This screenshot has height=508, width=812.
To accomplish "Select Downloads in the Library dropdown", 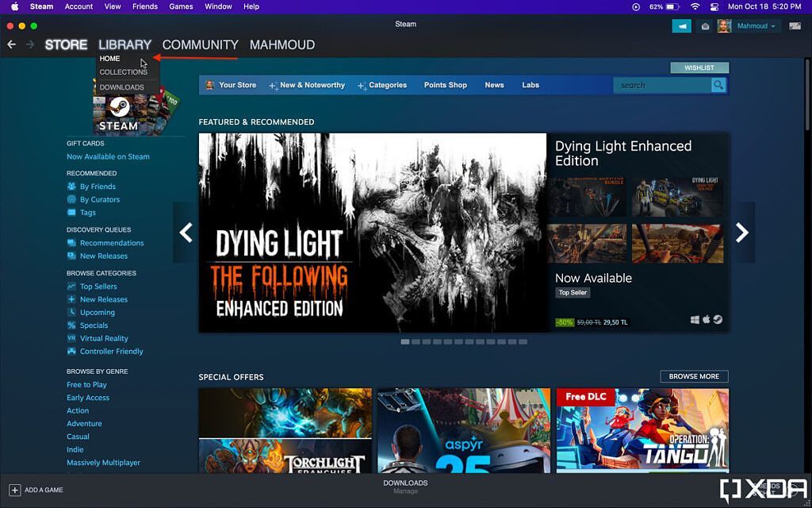I will pyautogui.click(x=121, y=87).
